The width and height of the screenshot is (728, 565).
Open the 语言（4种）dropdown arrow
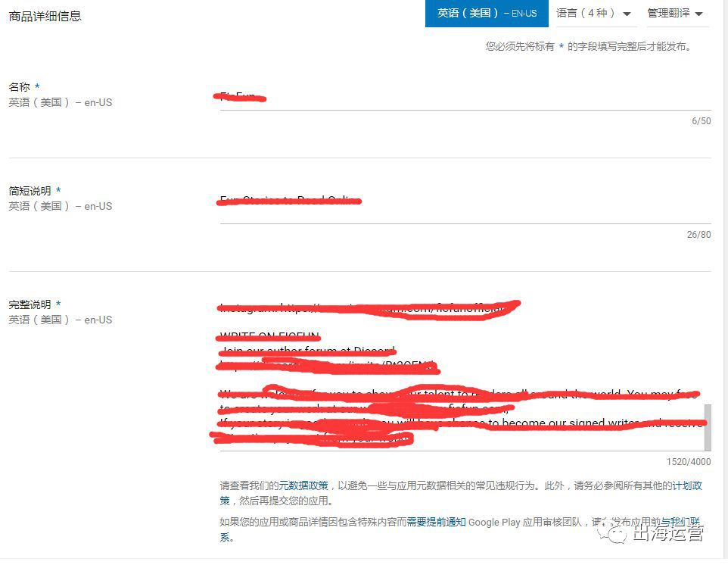(627, 13)
